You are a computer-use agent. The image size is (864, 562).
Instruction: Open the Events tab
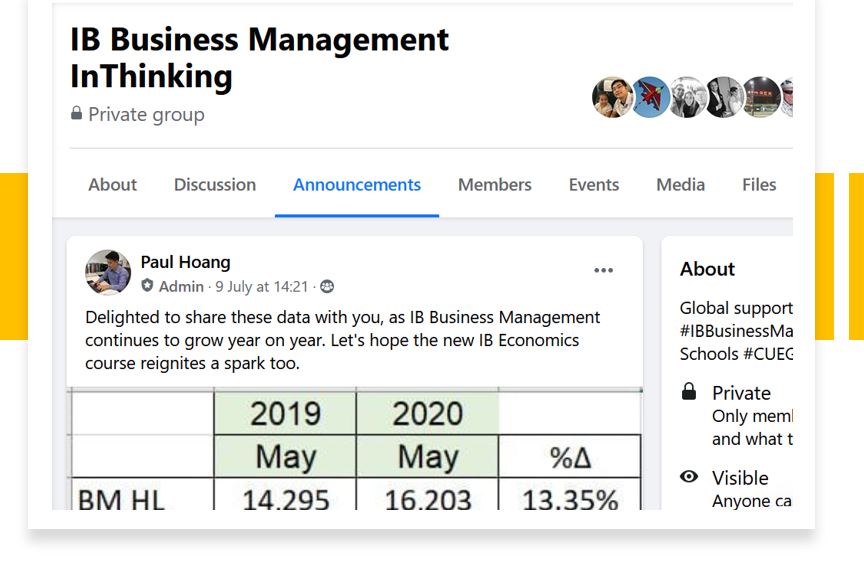pos(594,185)
